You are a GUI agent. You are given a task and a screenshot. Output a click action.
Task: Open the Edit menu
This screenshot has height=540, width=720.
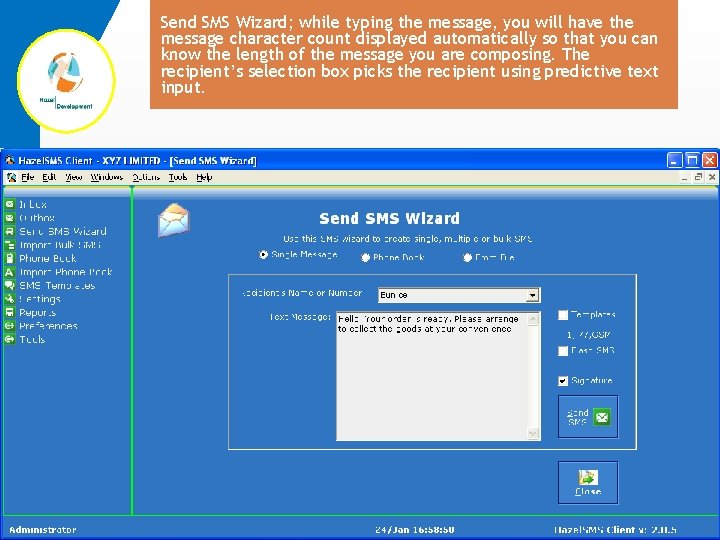tap(49, 177)
